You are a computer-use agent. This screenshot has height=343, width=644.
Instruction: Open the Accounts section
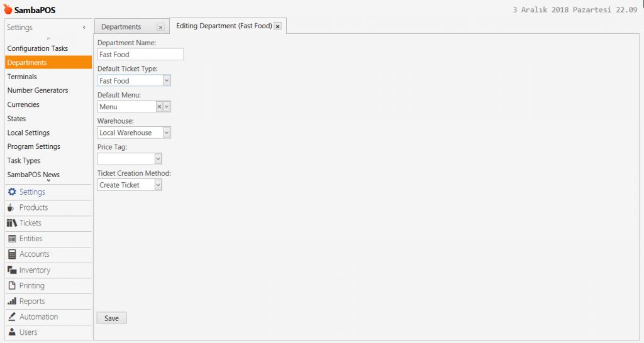[48, 254]
